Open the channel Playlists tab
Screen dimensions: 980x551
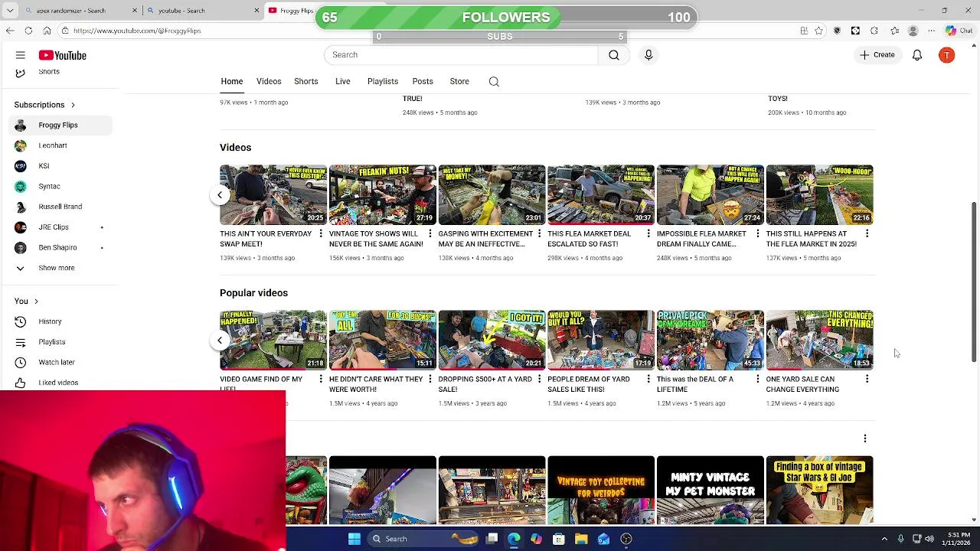pos(383,82)
